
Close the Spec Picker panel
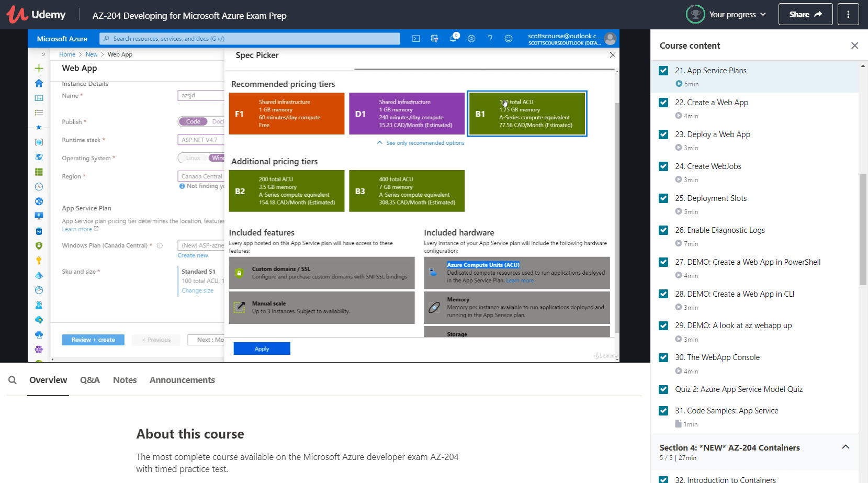coord(613,55)
